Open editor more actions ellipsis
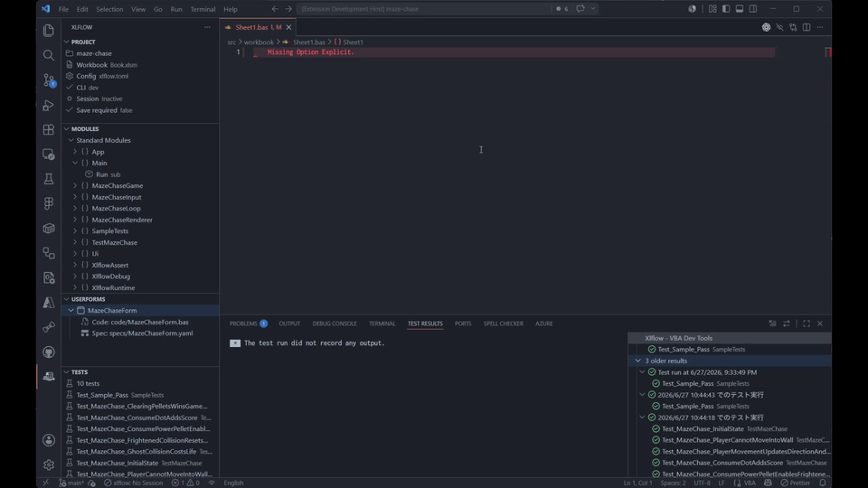868x488 pixels. coord(820,27)
